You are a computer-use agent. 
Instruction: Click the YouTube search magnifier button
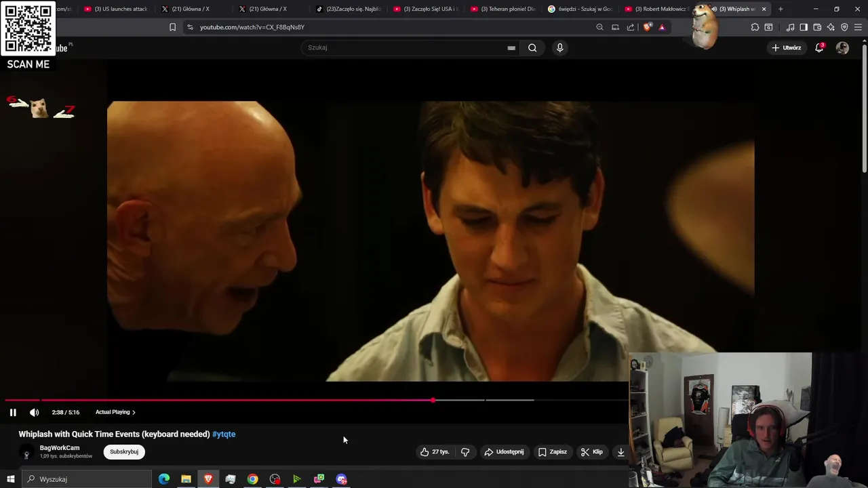point(532,47)
